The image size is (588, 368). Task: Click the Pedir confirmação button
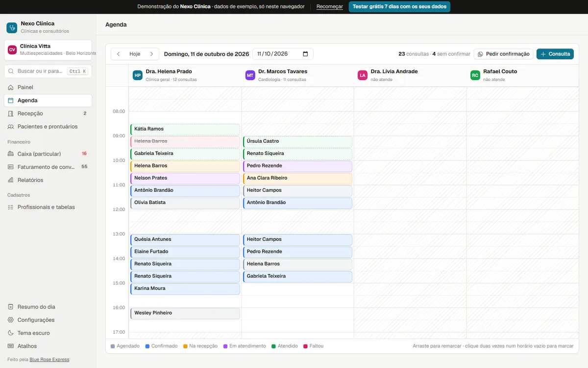503,54
